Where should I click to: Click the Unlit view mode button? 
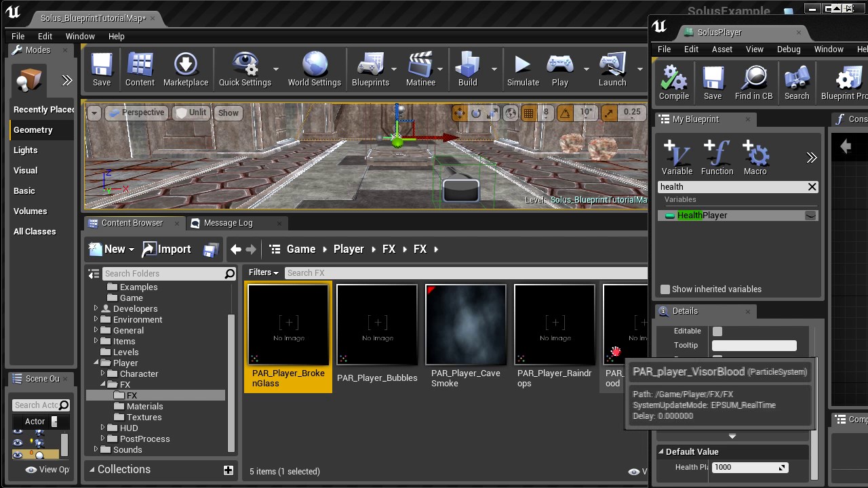(191, 113)
